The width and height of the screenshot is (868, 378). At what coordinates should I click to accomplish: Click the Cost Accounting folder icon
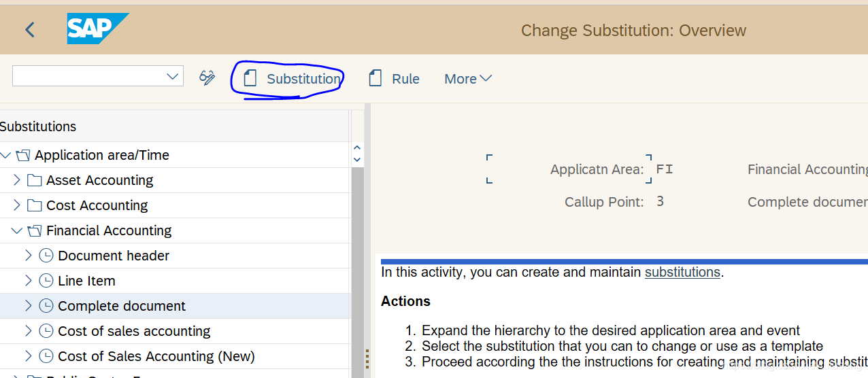click(34, 205)
